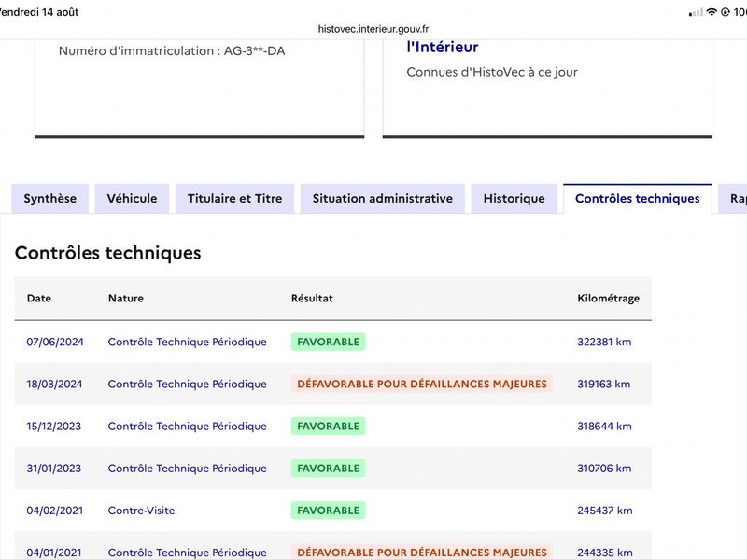Click the Date column header
Viewport: 747px width, 560px height.
click(39, 298)
